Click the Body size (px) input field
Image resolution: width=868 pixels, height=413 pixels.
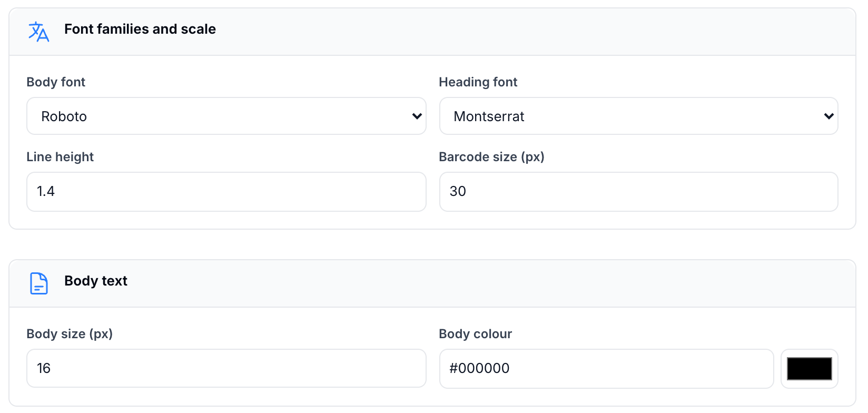coord(226,368)
